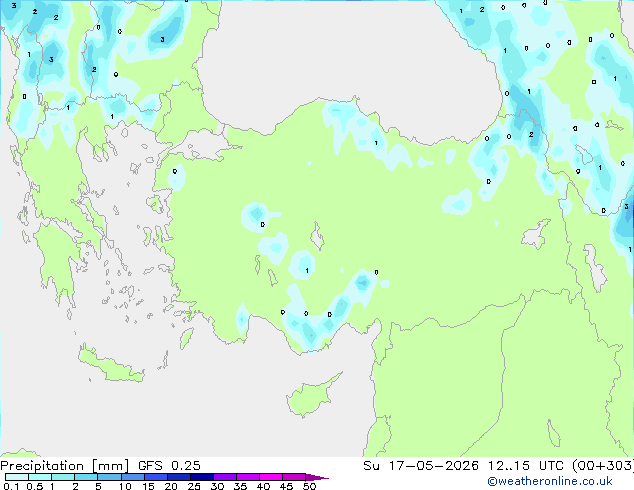This screenshot has width=634, height=490.
Task: Click the 2–5 mm legend color swatch
Action: [x=86, y=477]
